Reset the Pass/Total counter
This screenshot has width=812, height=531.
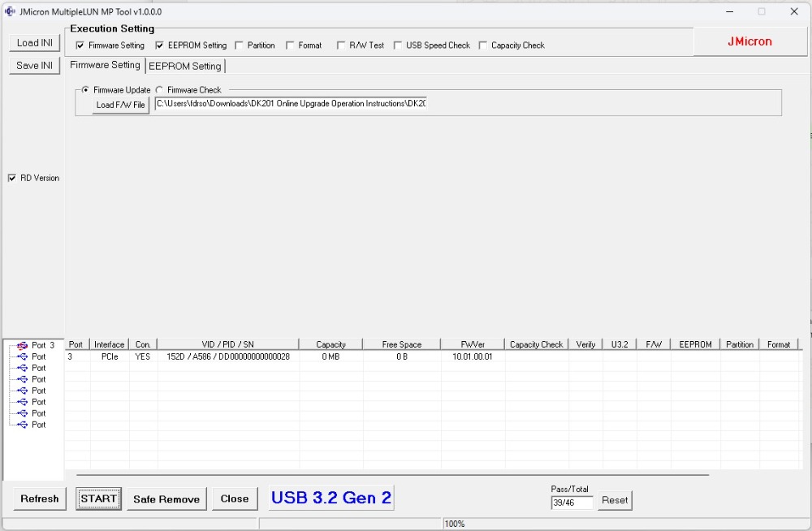[x=614, y=500]
